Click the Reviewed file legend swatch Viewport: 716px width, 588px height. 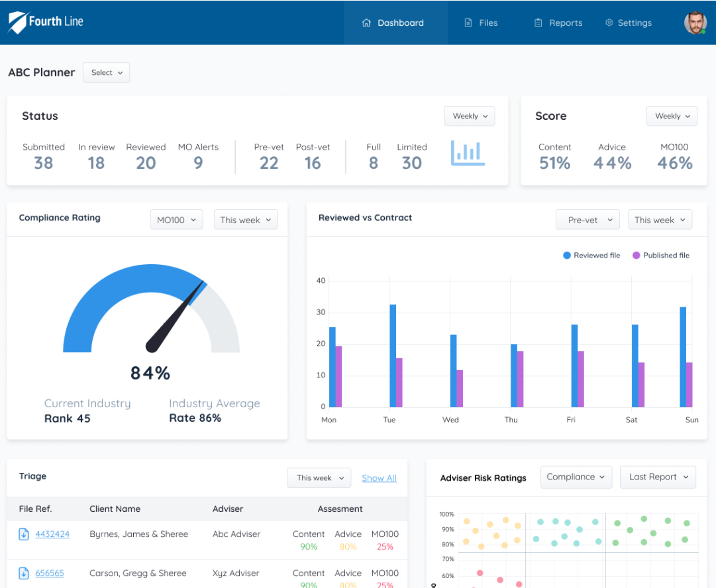(567, 256)
